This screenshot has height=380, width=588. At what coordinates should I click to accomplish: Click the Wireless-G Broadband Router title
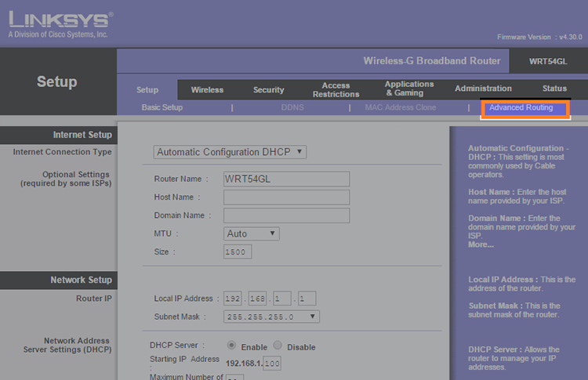pyautogui.click(x=432, y=60)
